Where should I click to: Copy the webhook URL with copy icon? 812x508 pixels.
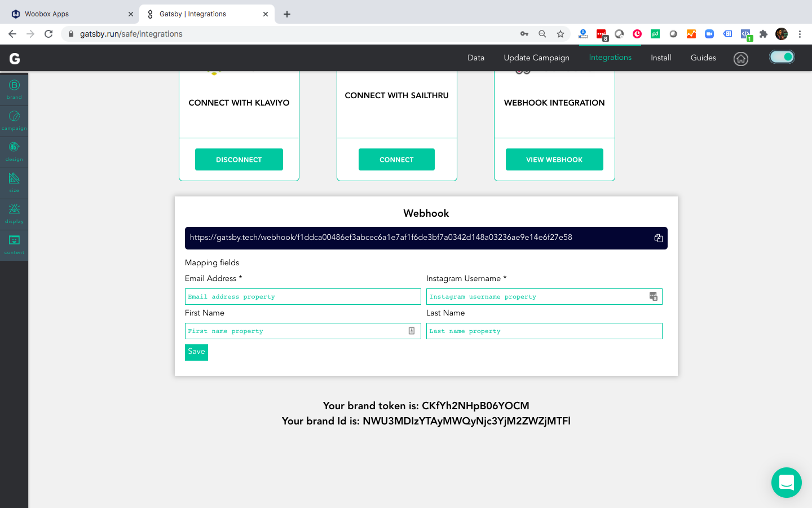click(x=658, y=238)
